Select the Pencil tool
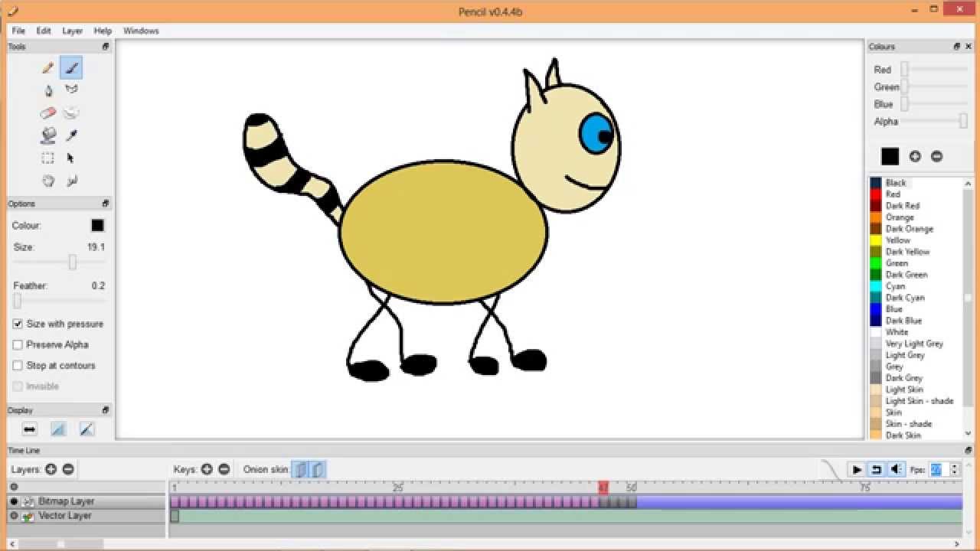The image size is (980, 551). click(x=47, y=67)
